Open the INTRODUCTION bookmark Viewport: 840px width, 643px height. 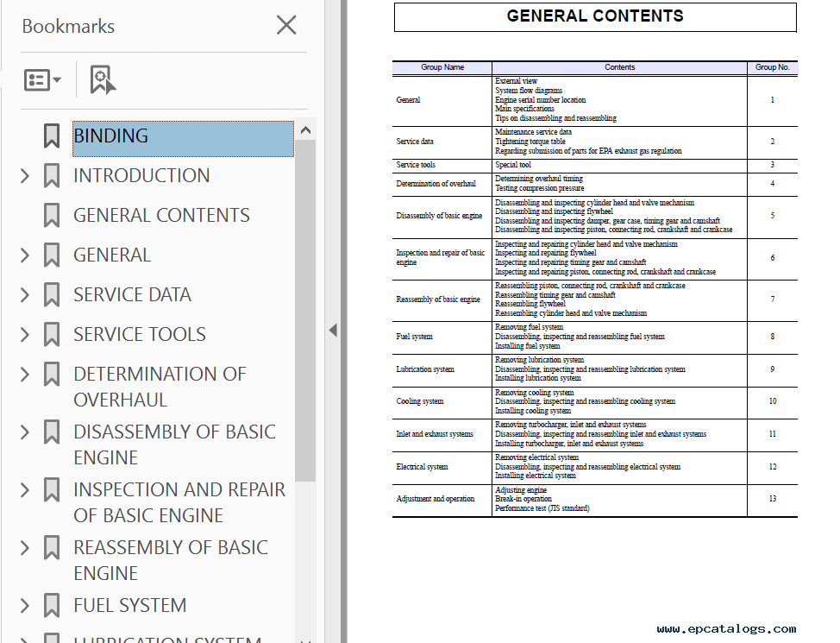pos(141,176)
